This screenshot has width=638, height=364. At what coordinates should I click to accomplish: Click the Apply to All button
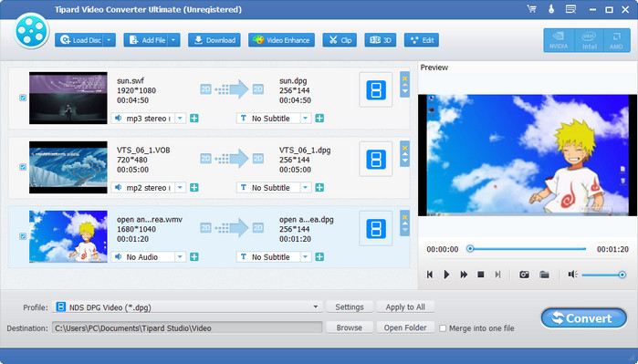405,307
